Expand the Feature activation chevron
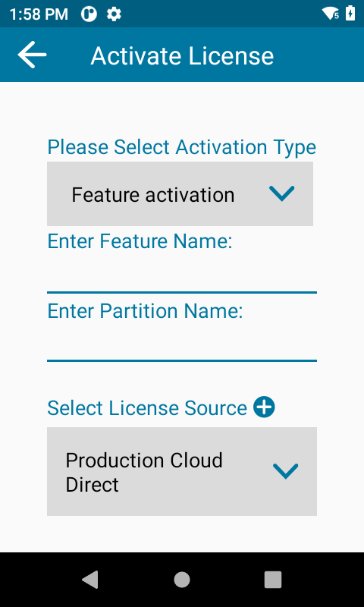Screen dimensions: 364x607 click(x=281, y=193)
